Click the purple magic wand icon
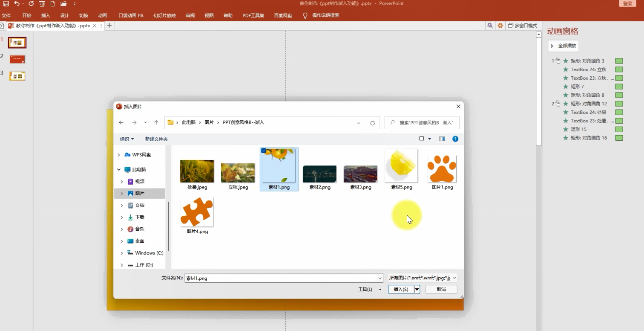 (x=490, y=26)
